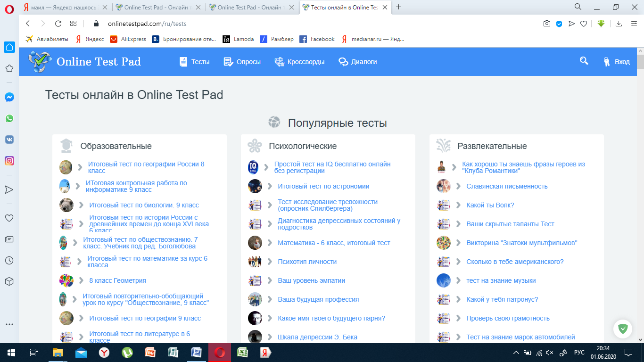644x362 pixels.
Task: Click the snapshot camera icon in address bar
Action: pos(546,24)
